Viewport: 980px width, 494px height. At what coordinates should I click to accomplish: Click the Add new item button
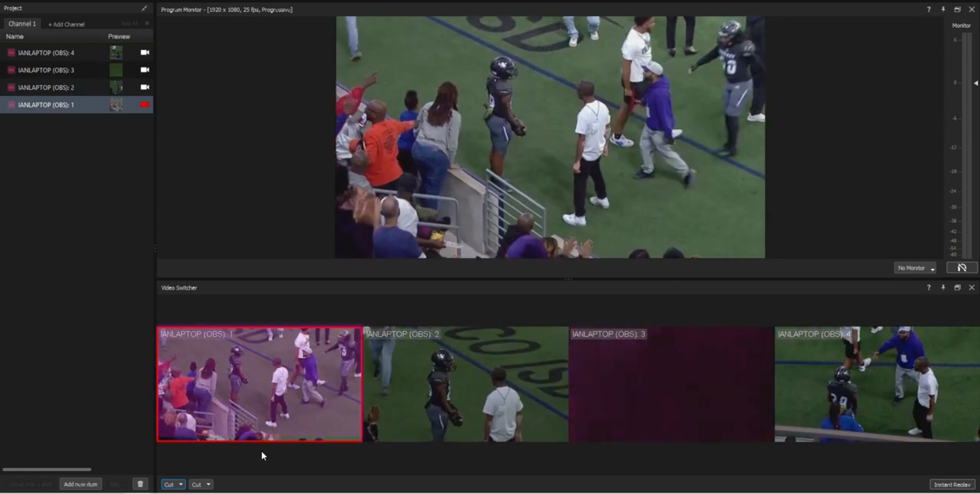point(81,484)
